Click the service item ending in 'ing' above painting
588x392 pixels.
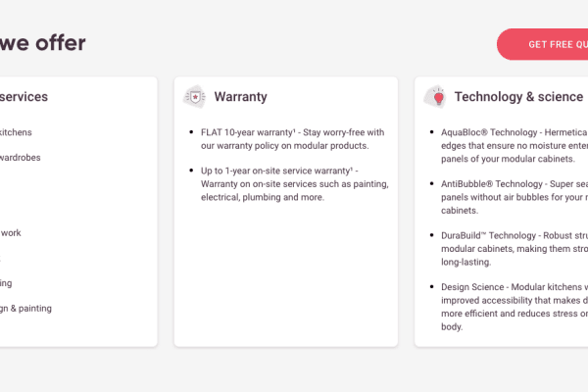[7, 282]
